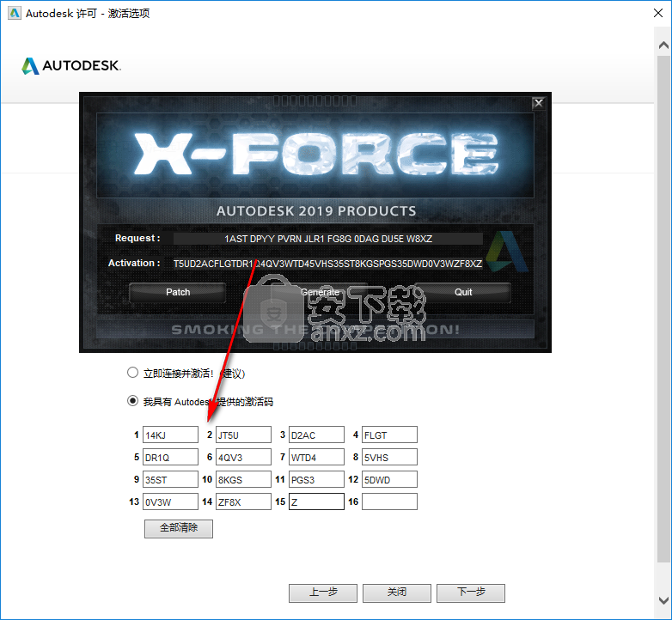Click the 上一步 previous step button

click(323, 593)
